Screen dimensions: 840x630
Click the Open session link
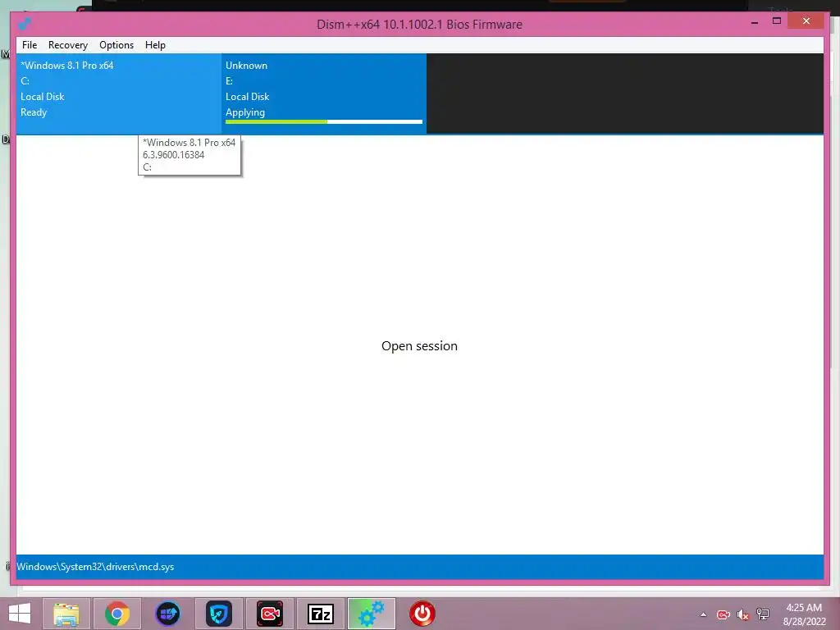[419, 346]
